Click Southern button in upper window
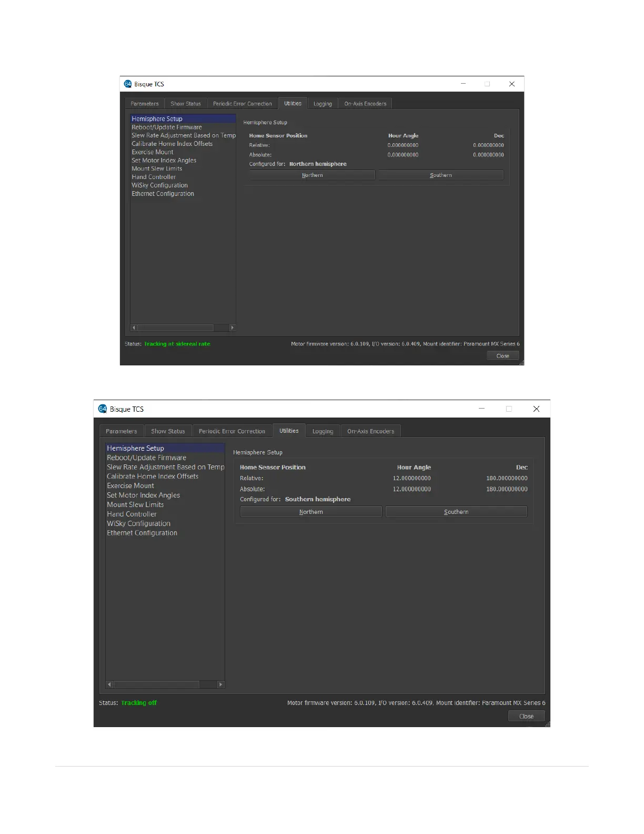The image size is (644, 834). [x=441, y=175]
